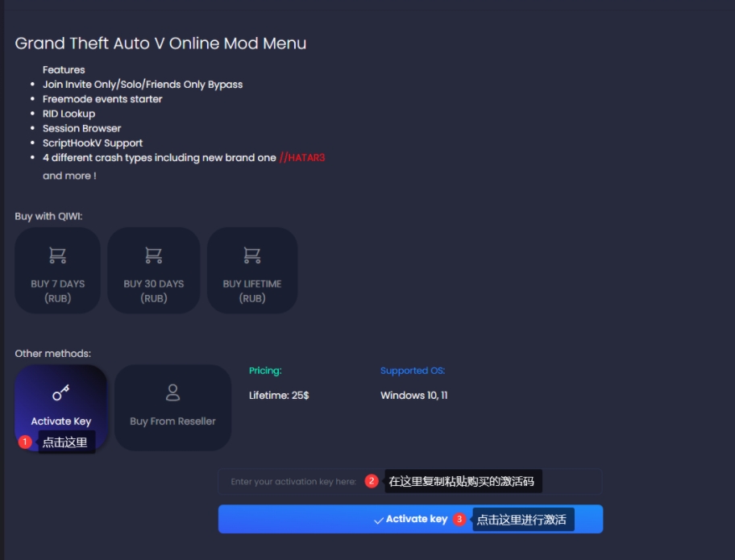Click the red number 2 badge
Image resolution: width=735 pixels, height=560 pixels.
pyautogui.click(x=372, y=481)
